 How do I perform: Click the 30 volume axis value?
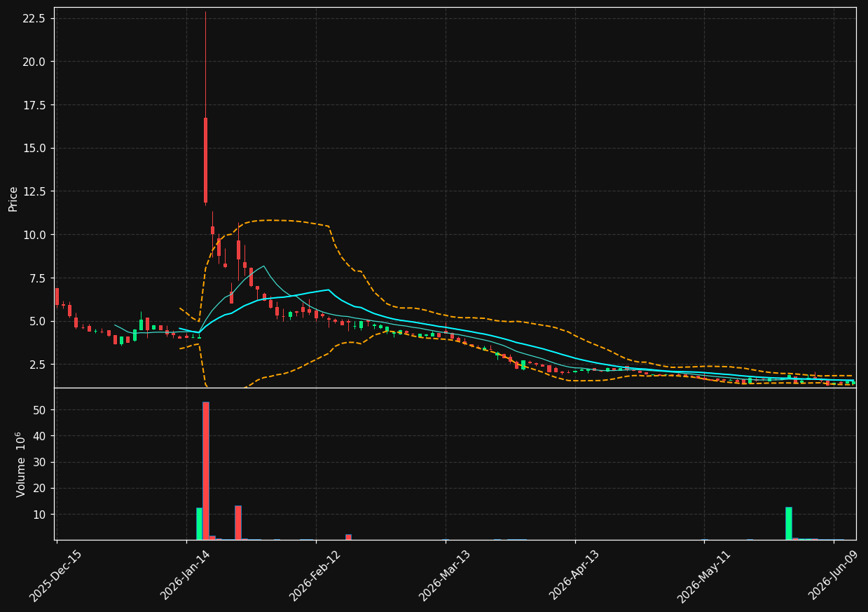tap(40, 462)
